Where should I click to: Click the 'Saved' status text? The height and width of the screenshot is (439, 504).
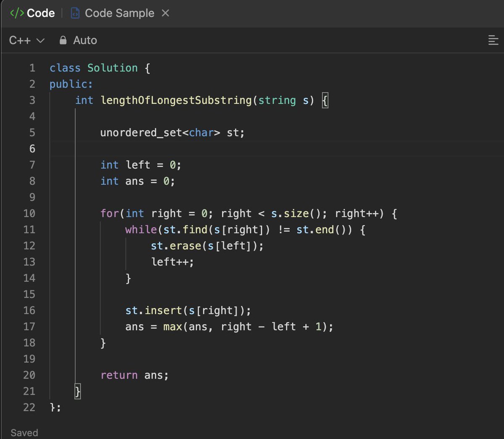(24, 432)
